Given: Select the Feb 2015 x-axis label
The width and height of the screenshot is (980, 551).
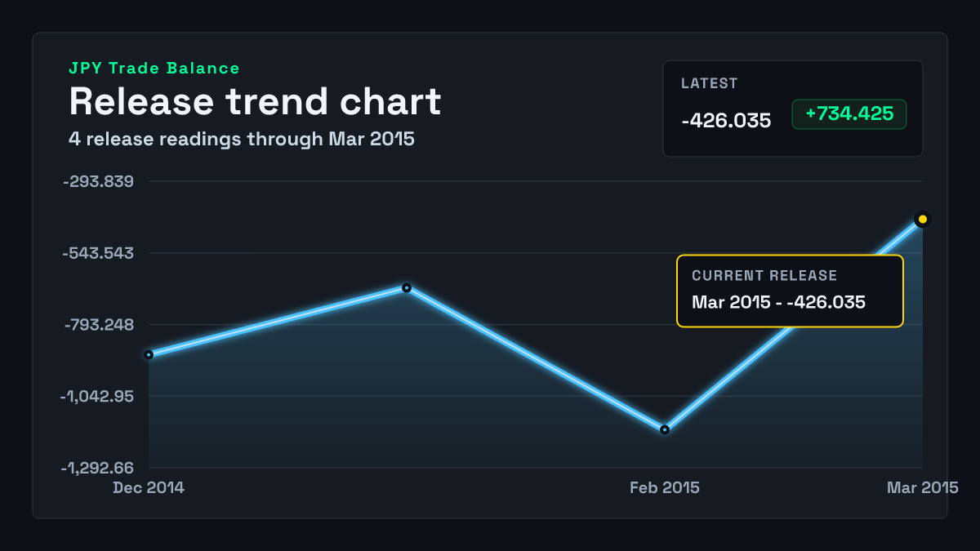Looking at the screenshot, I should click(x=665, y=487).
